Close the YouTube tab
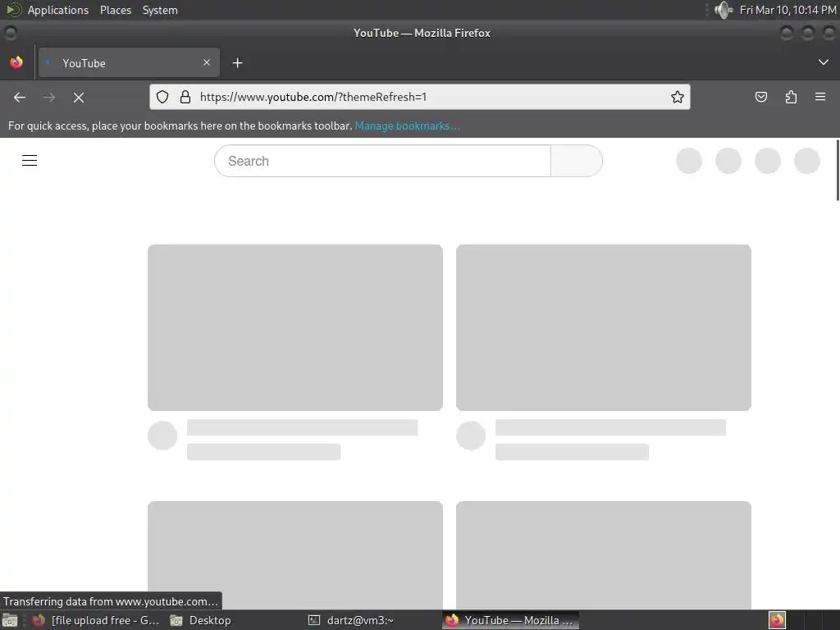Screen dimensions: 840x630 tap(207, 62)
